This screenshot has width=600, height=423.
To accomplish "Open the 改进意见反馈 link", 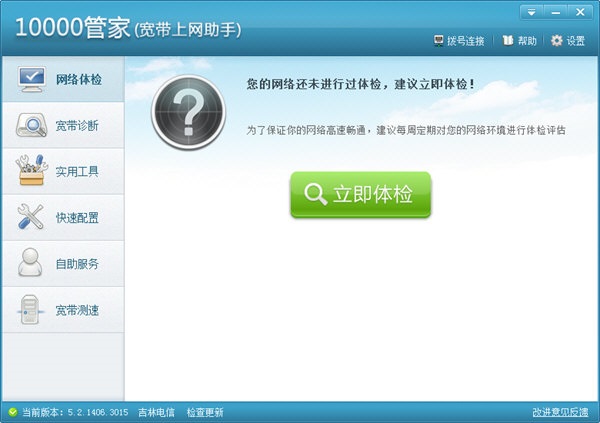I will (x=560, y=412).
